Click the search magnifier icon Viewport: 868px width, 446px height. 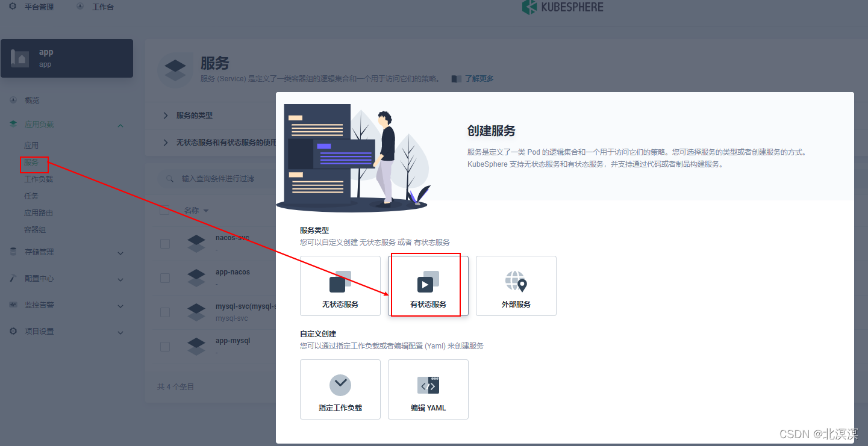click(x=170, y=179)
